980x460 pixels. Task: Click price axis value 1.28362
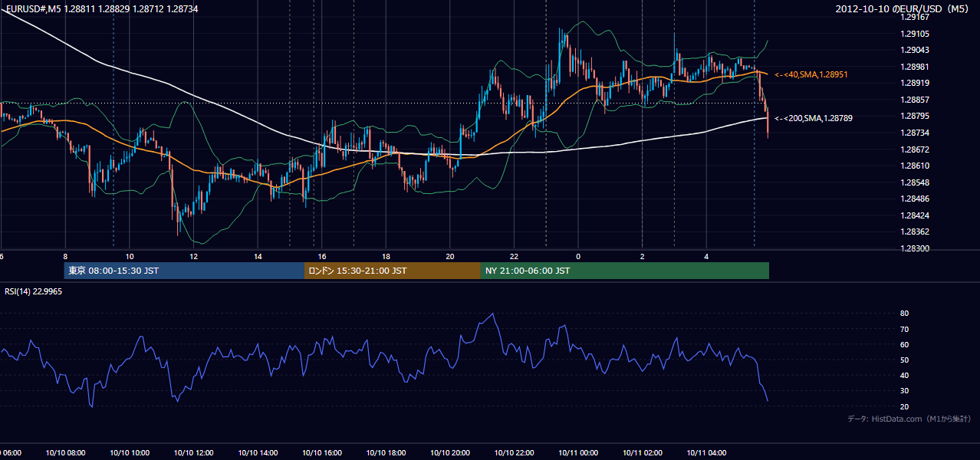pyautogui.click(x=916, y=232)
